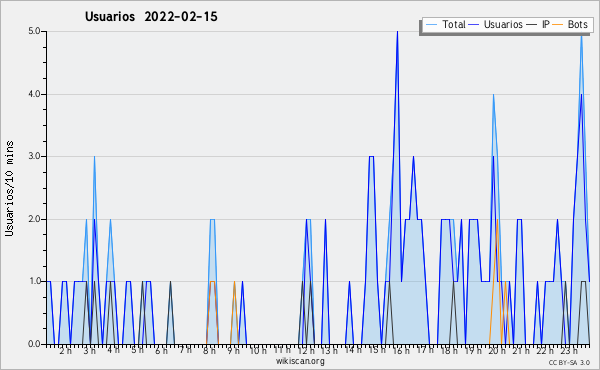This screenshot has height=370, width=600.
Task: Click the 5.0 peak at 16 h
Action: click(397, 32)
